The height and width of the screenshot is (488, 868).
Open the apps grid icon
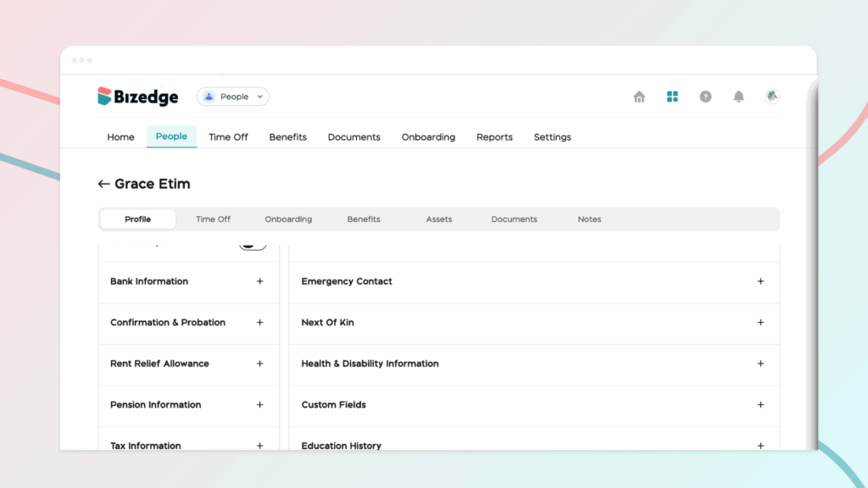tap(672, 97)
